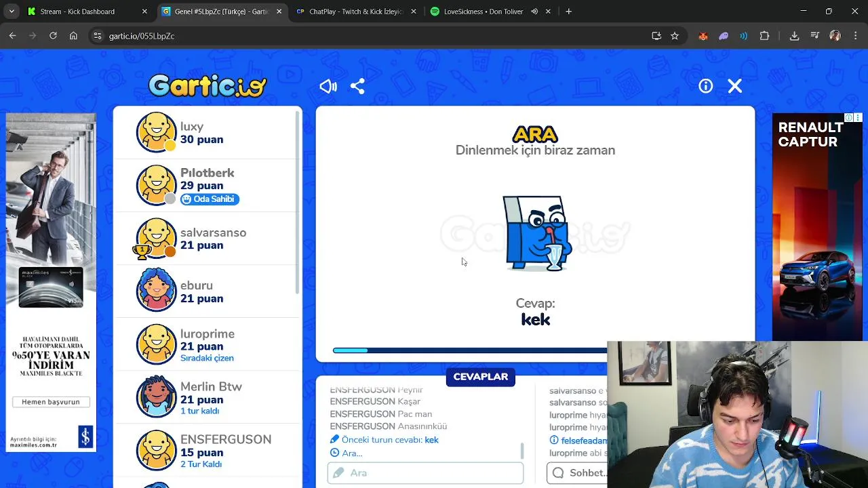Image resolution: width=868 pixels, height=488 pixels.
Task: Click the share room icon
Action: pyautogui.click(x=357, y=86)
